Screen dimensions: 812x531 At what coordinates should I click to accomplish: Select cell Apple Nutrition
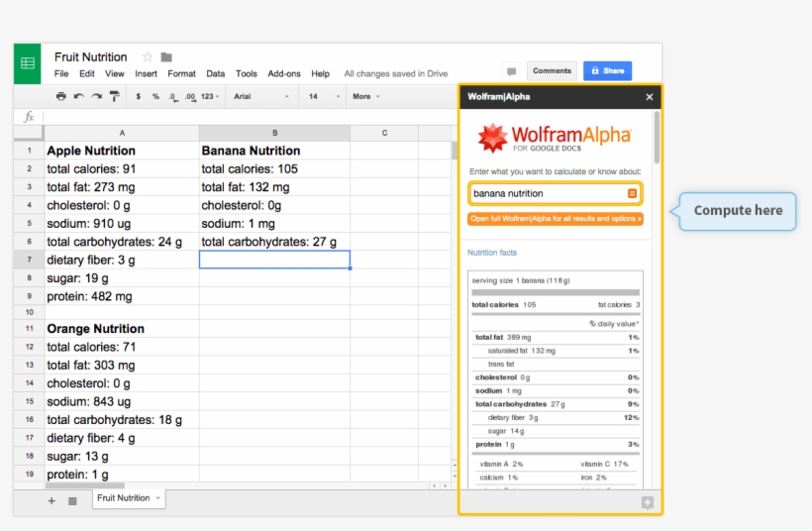[x=122, y=151]
